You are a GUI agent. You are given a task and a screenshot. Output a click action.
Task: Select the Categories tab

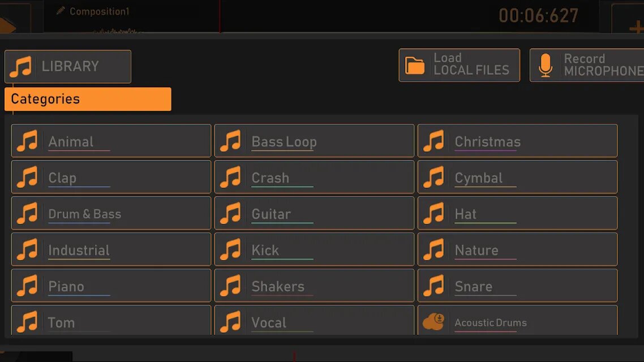88,99
